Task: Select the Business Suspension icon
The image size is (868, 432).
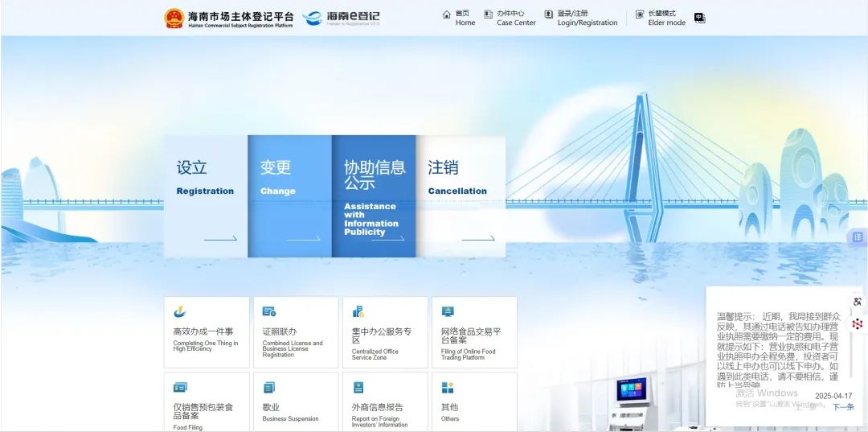Action: coord(269,387)
